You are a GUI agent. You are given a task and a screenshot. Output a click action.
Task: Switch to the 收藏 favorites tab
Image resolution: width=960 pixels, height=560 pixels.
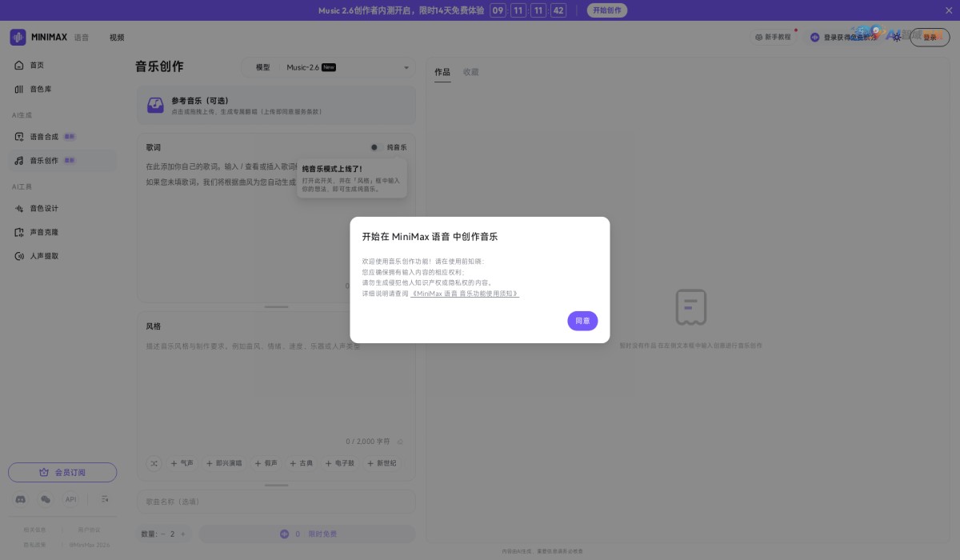point(471,71)
